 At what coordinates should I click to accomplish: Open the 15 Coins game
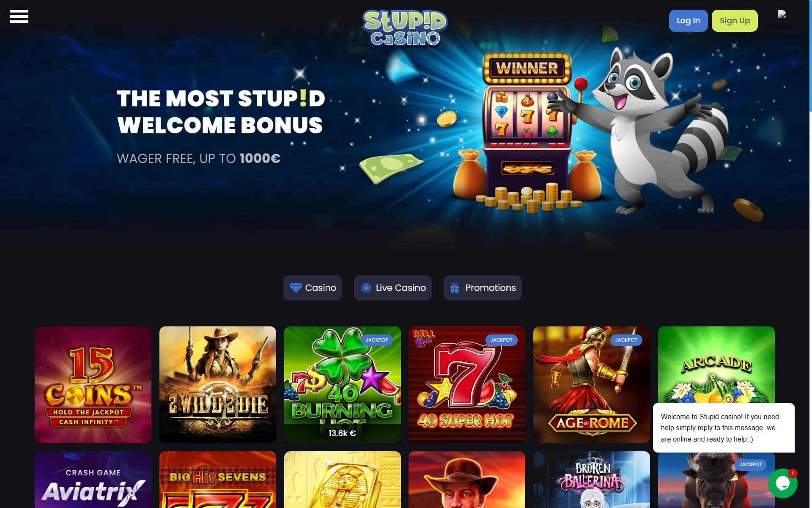point(93,385)
